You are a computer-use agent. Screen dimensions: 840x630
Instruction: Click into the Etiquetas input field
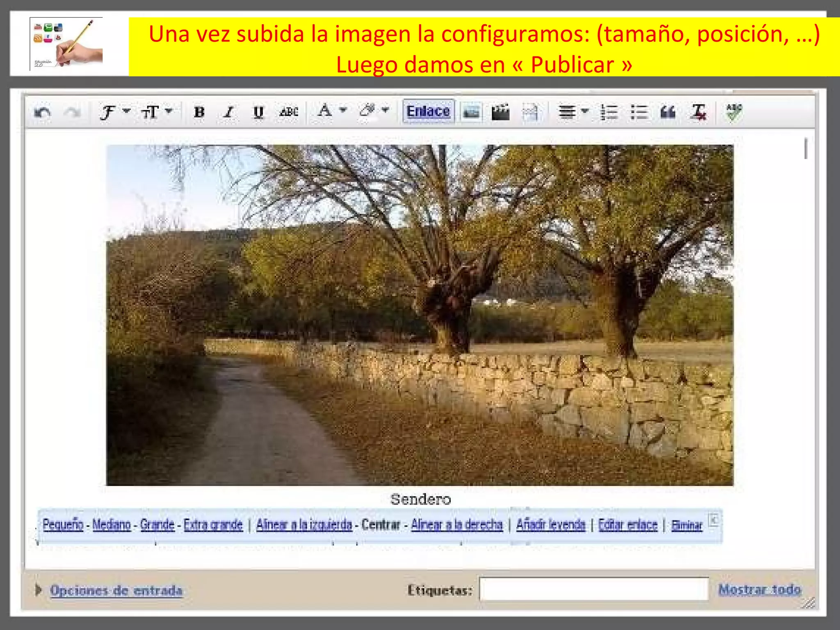(594, 589)
